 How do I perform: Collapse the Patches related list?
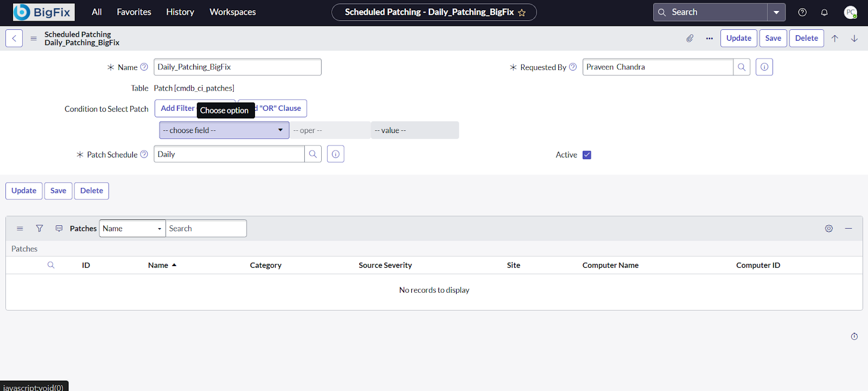pos(848,229)
